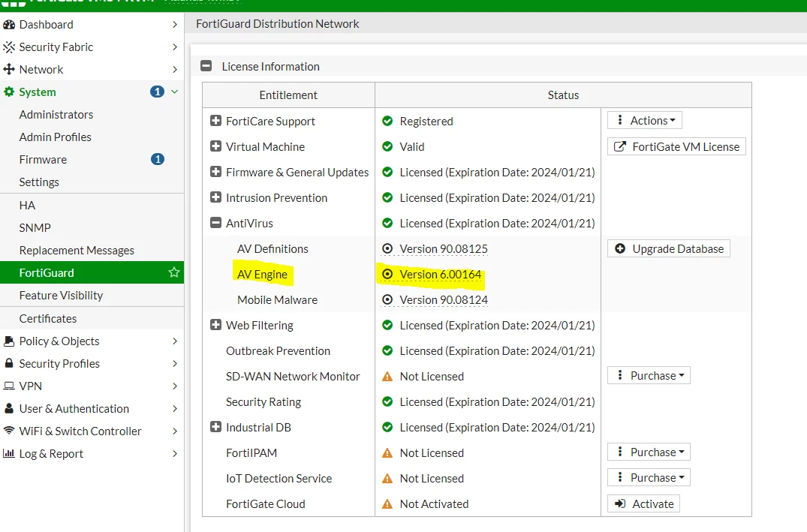Click the System notification badge

pos(157,92)
